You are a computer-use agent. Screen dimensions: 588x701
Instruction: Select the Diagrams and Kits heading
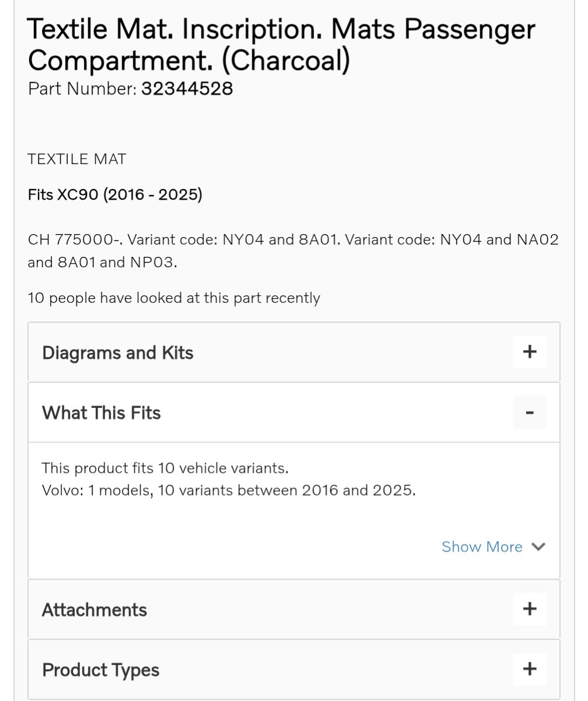tap(117, 353)
